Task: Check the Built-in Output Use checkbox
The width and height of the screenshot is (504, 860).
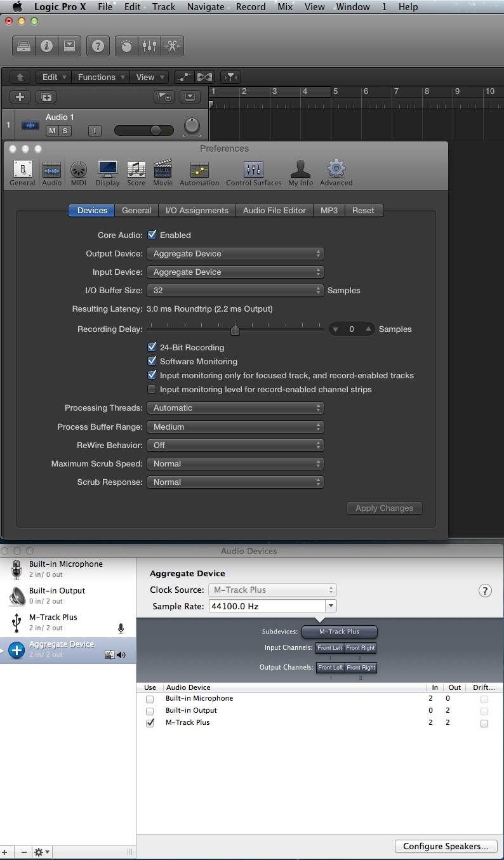Action: pyautogui.click(x=150, y=711)
